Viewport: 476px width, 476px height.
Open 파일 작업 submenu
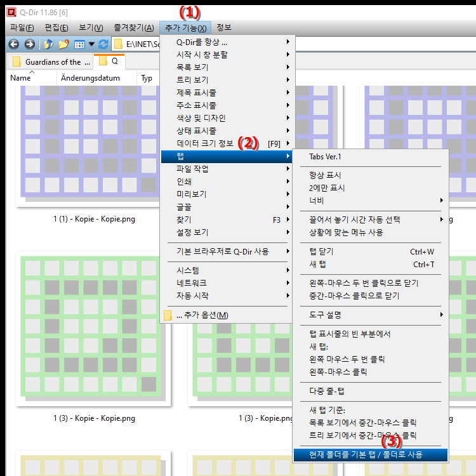tap(226, 169)
